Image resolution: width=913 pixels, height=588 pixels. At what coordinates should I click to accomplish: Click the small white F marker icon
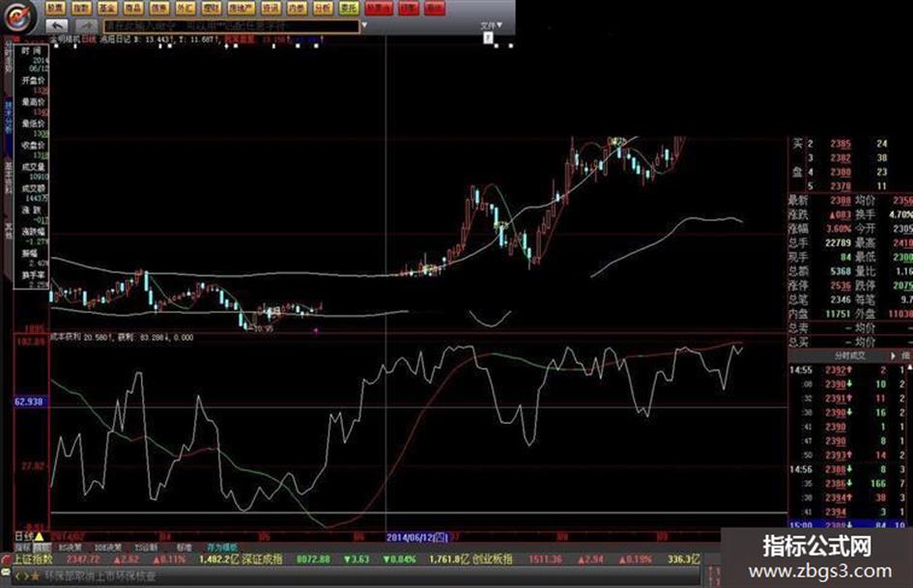point(488,39)
